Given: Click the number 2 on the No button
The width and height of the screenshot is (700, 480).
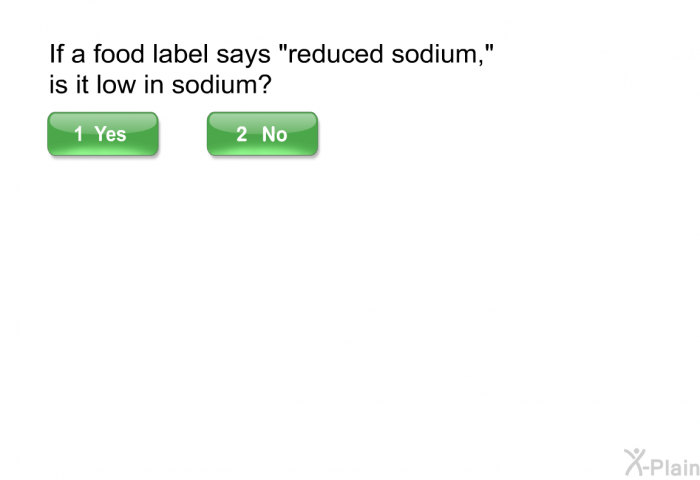Looking at the screenshot, I should click(242, 134).
